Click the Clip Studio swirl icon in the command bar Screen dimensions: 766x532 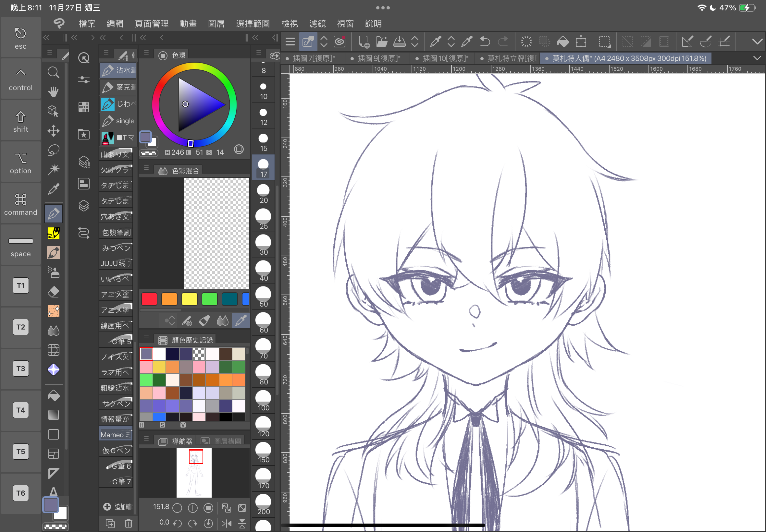340,42
